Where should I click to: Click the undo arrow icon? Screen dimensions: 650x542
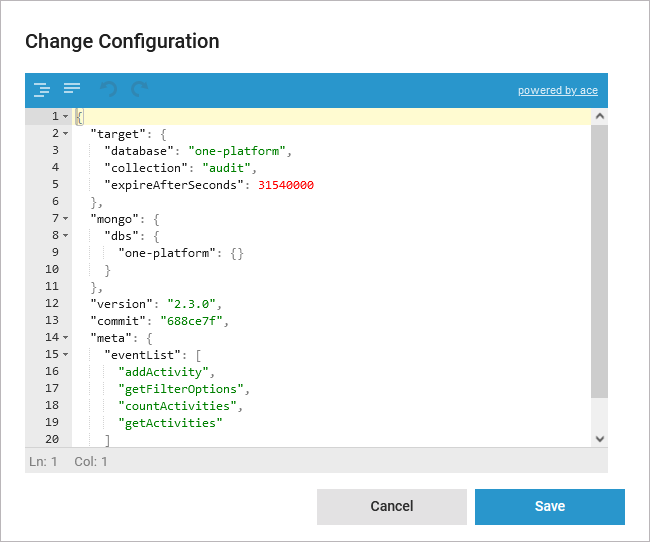tap(108, 90)
